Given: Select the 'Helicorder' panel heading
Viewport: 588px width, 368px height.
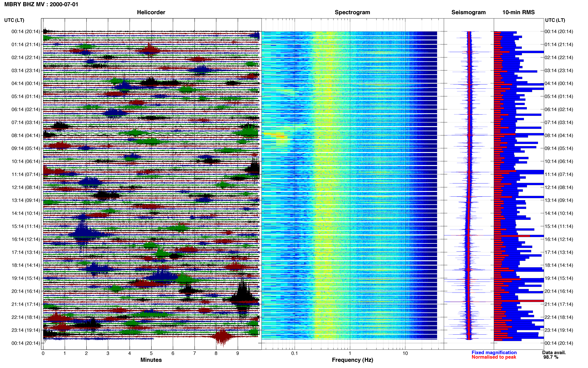Looking at the screenshot, I should 151,12.
